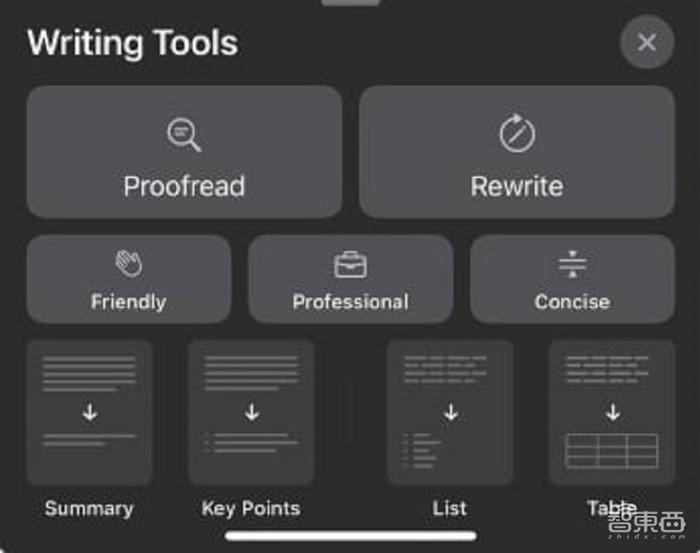Open the Table conversion tile

pos(612,412)
